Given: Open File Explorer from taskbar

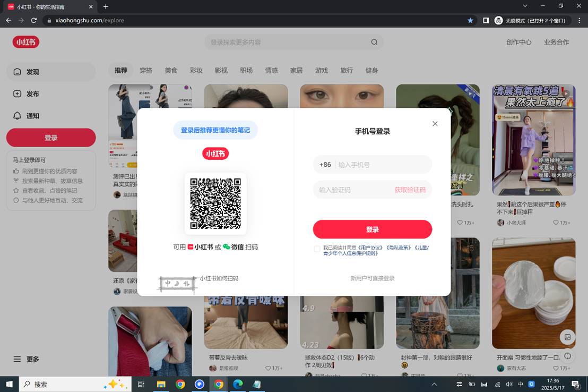Looking at the screenshot, I should coord(161,384).
